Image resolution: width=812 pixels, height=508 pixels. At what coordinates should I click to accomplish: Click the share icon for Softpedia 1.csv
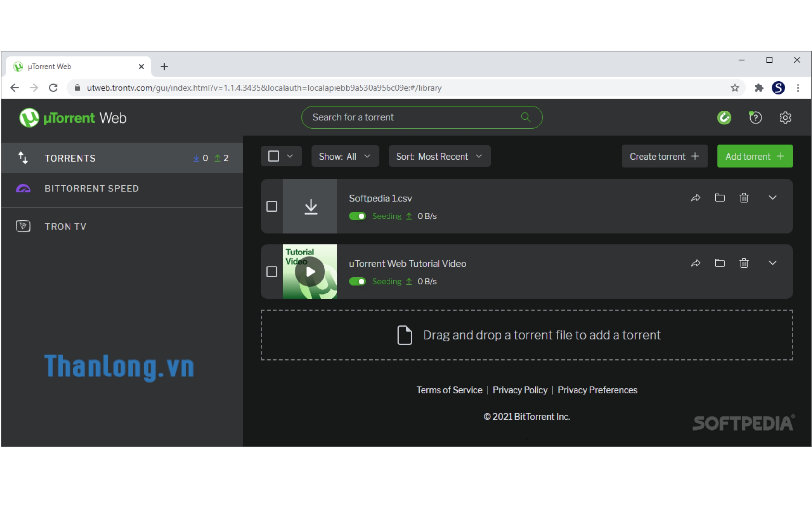coord(695,198)
